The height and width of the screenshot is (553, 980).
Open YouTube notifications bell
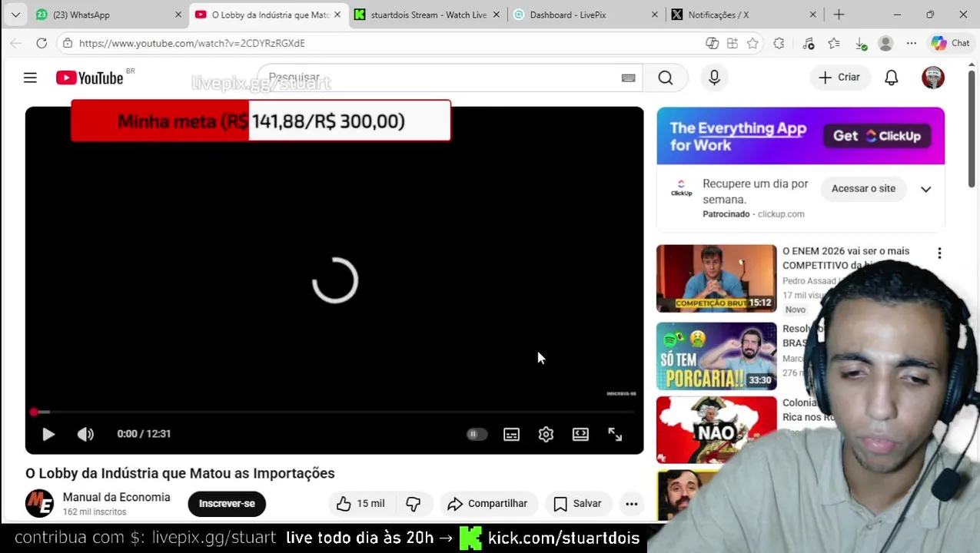(892, 78)
